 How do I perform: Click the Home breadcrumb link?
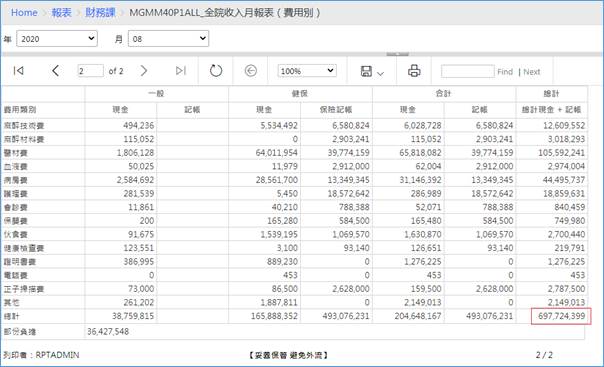[24, 13]
